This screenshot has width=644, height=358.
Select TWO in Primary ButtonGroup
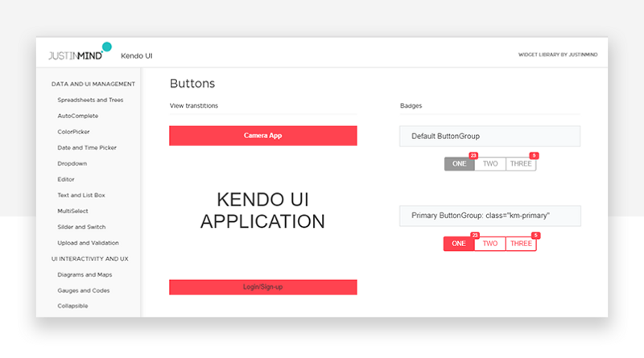coord(489,244)
